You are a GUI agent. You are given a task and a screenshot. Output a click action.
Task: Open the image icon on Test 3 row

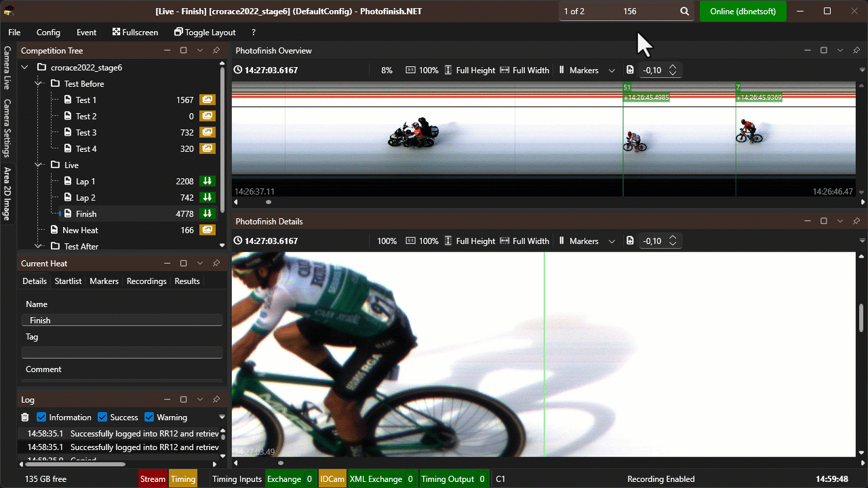point(207,132)
